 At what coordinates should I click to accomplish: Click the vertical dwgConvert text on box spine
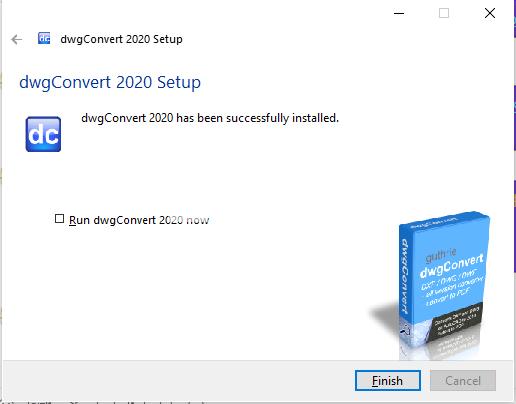tap(405, 276)
